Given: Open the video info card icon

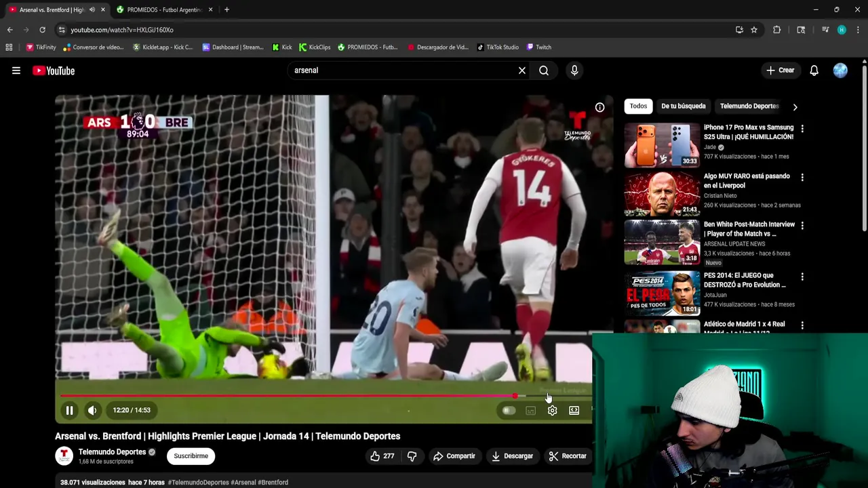Looking at the screenshot, I should (599, 107).
